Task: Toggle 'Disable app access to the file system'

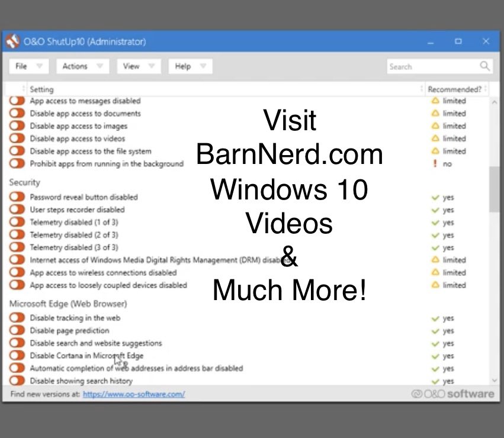Action: point(17,151)
